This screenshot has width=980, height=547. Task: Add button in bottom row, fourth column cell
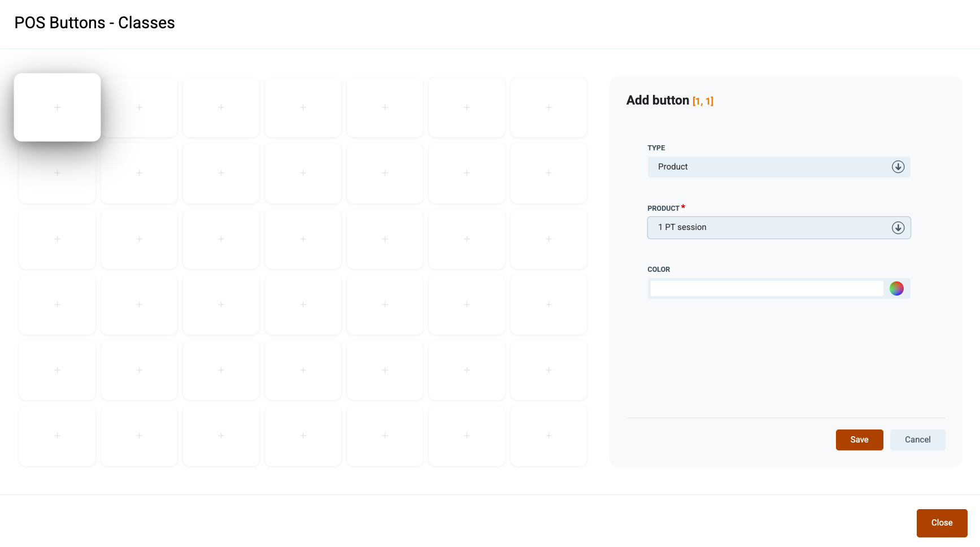[303, 436]
